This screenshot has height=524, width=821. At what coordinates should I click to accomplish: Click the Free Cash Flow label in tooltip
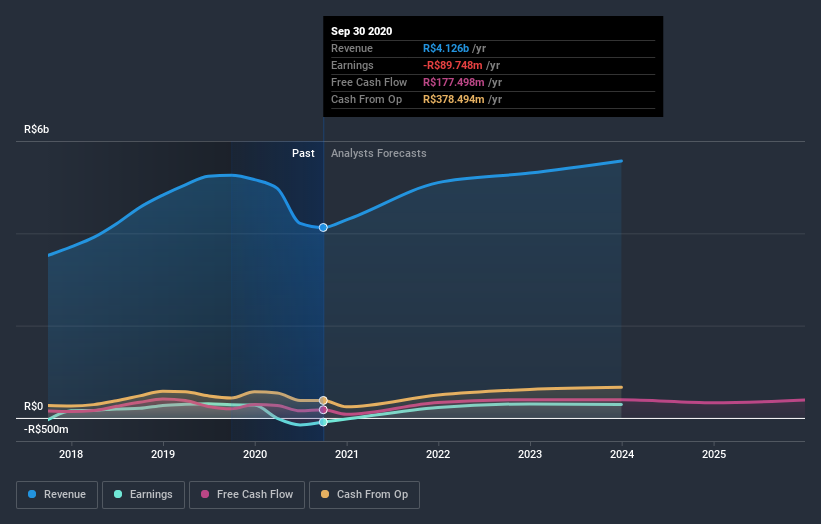coord(369,82)
